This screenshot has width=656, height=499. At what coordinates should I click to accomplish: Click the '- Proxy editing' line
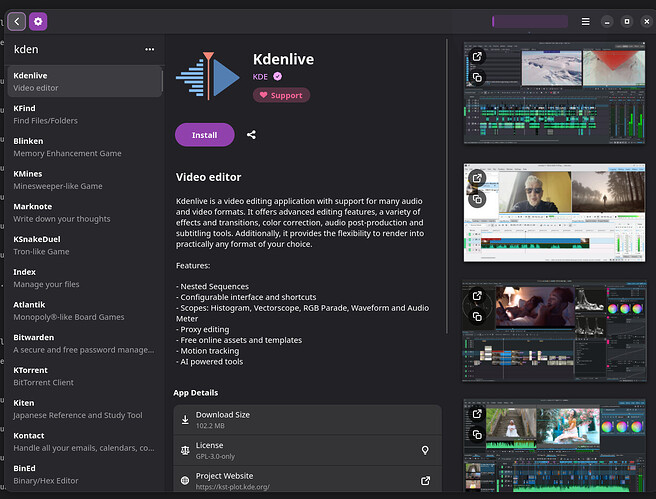click(x=202, y=330)
